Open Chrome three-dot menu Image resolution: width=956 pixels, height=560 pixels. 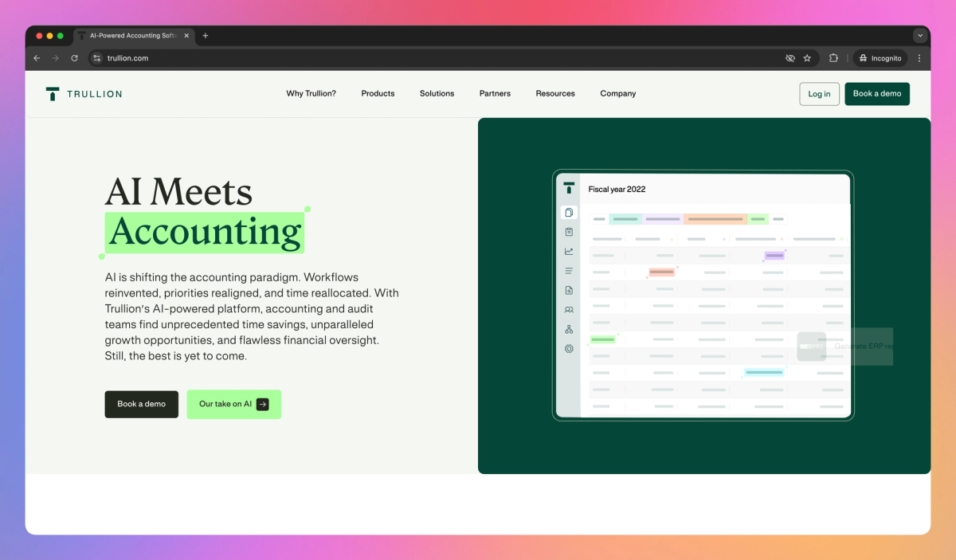click(x=919, y=58)
